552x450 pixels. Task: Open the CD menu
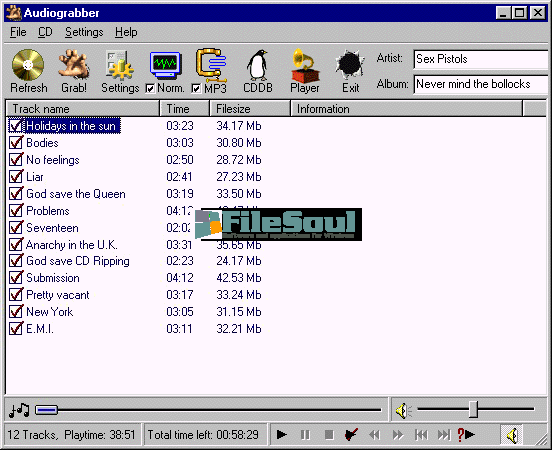[x=45, y=32]
